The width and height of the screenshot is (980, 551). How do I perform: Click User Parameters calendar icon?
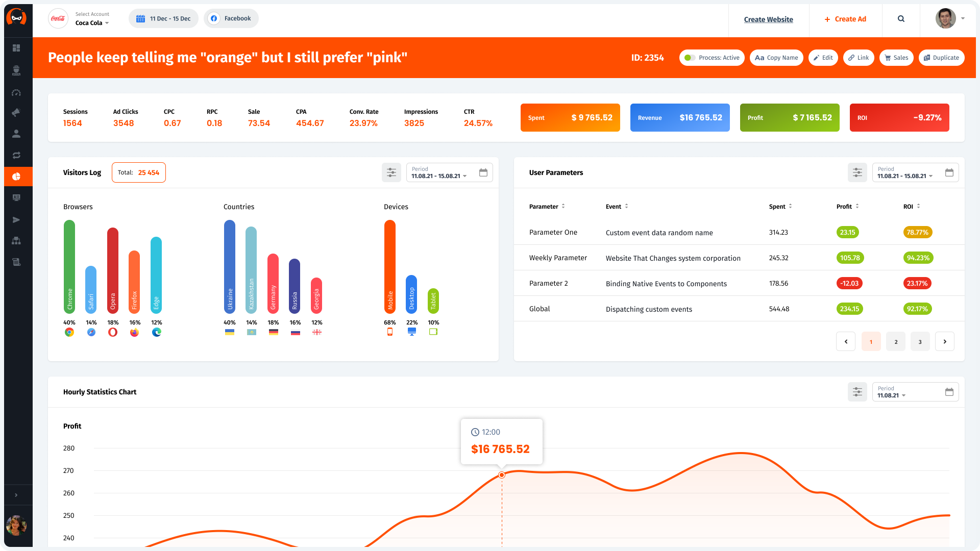pyautogui.click(x=949, y=172)
